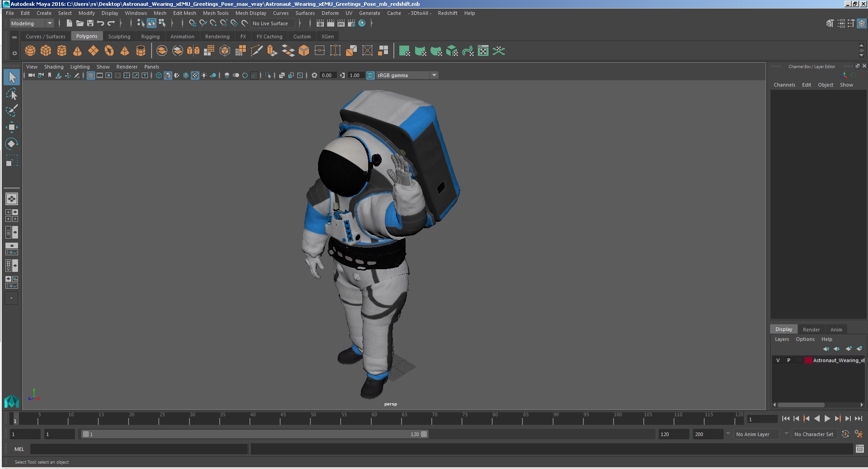Play the animation forwards
The image size is (868, 469).
(x=827, y=418)
